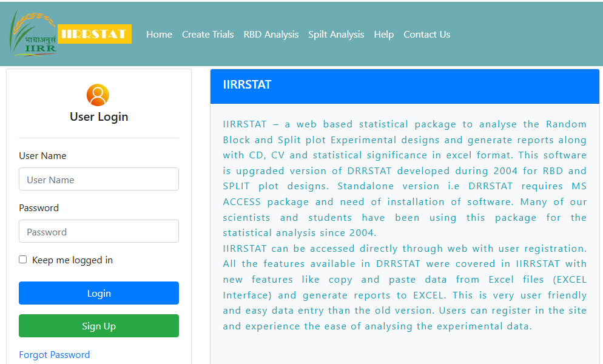Click the IIRR rice logo
The image size is (603, 364).
33,35
